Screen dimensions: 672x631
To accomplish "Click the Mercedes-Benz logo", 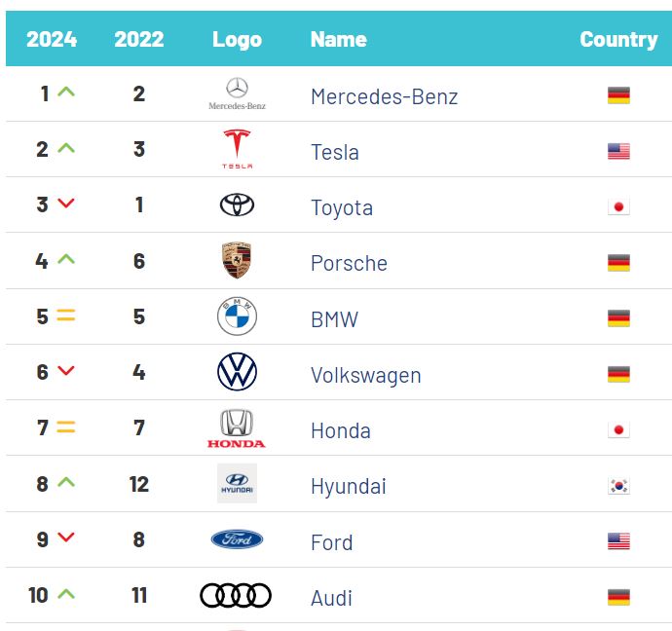I will pyautogui.click(x=237, y=93).
